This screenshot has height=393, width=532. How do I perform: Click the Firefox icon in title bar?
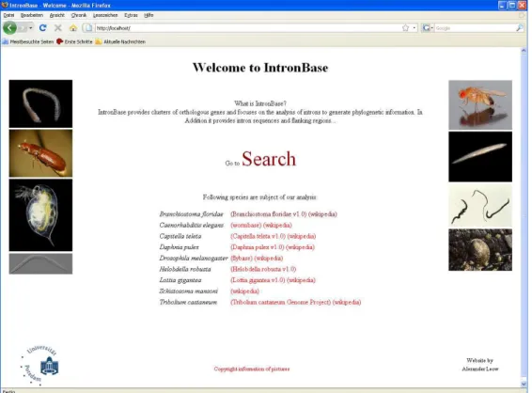(x=5, y=5)
